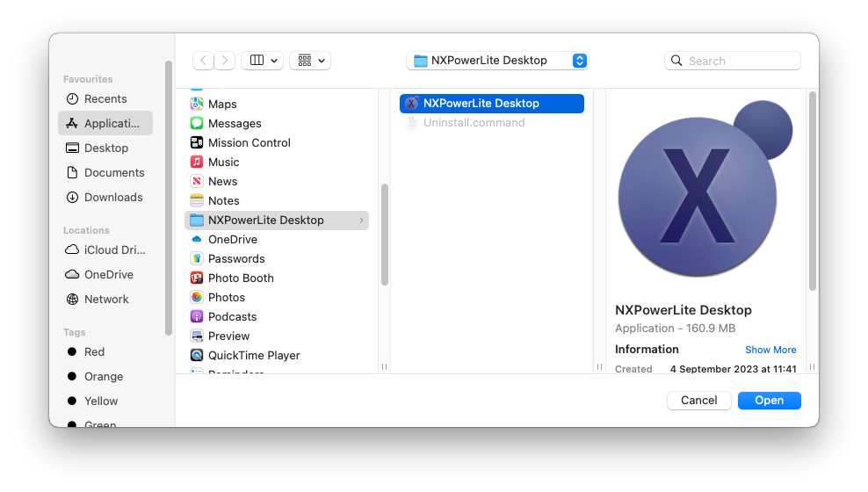Click the Passwords app icon
The image size is (868, 492).
point(197,259)
